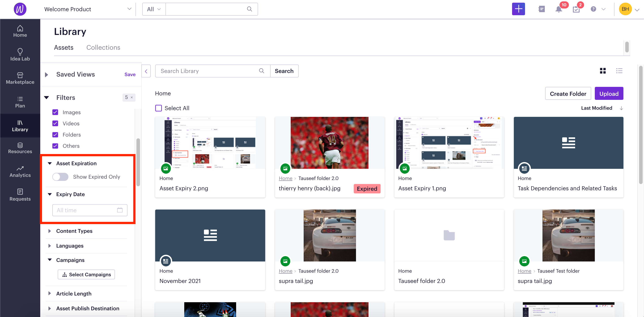
Task: Open Marketplace in the sidebar
Action: tap(20, 78)
